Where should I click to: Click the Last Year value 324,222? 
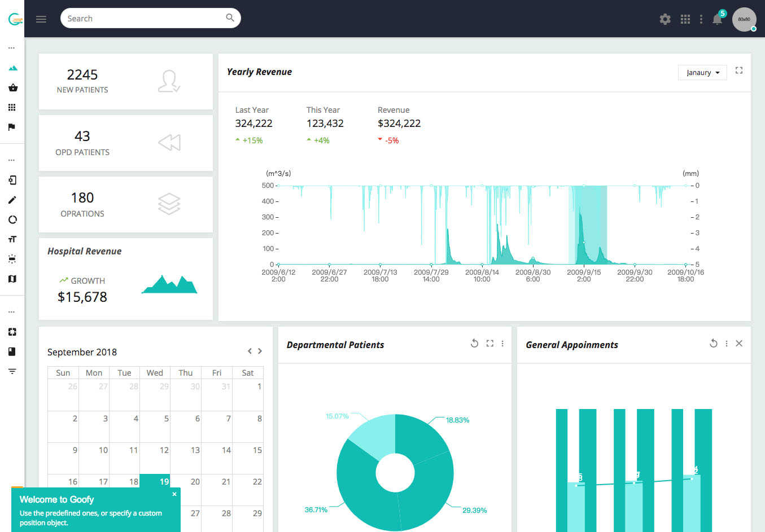tap(254, 124)
